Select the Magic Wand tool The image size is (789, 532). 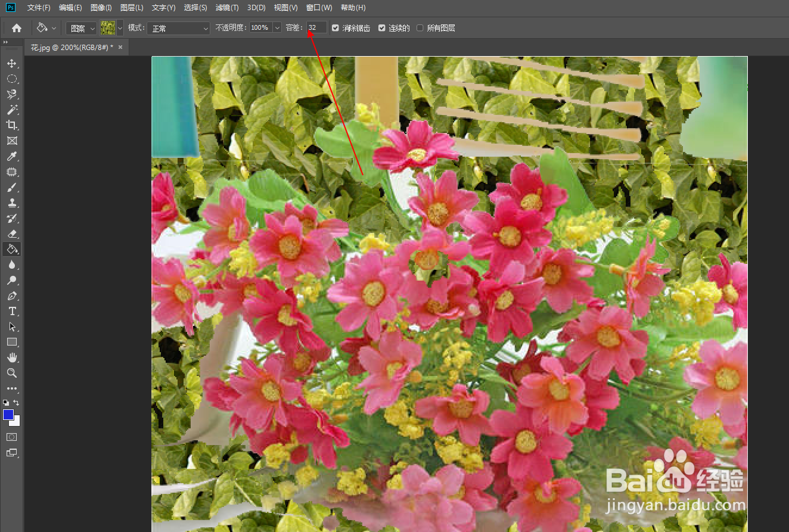pos(12,110)
